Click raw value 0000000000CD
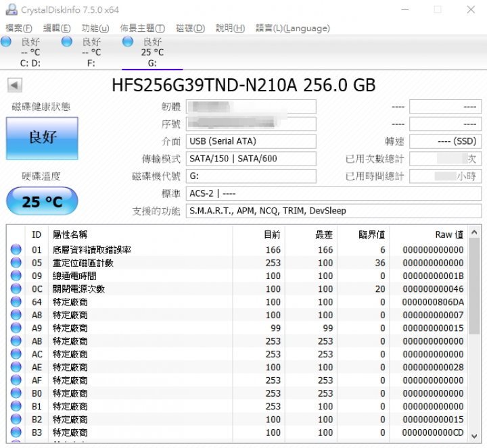The width and height of the screenshot is (487, 448). (433, 432)
